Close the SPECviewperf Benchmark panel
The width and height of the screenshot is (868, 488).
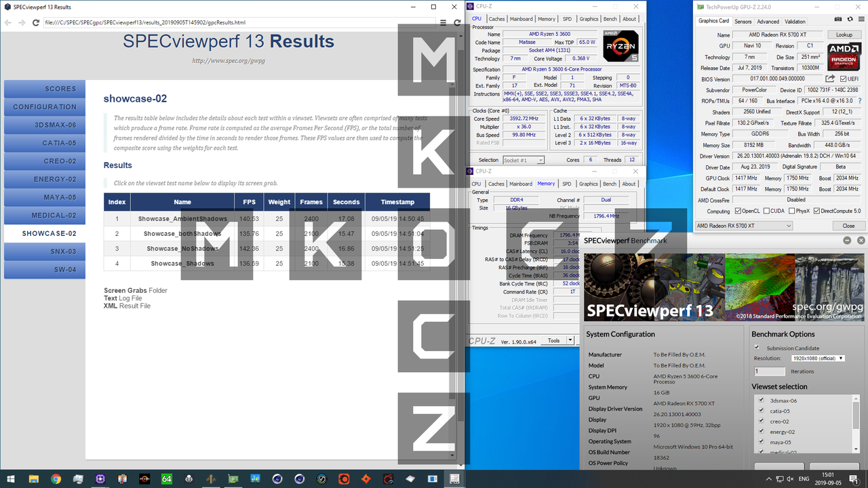coord(861,240)
